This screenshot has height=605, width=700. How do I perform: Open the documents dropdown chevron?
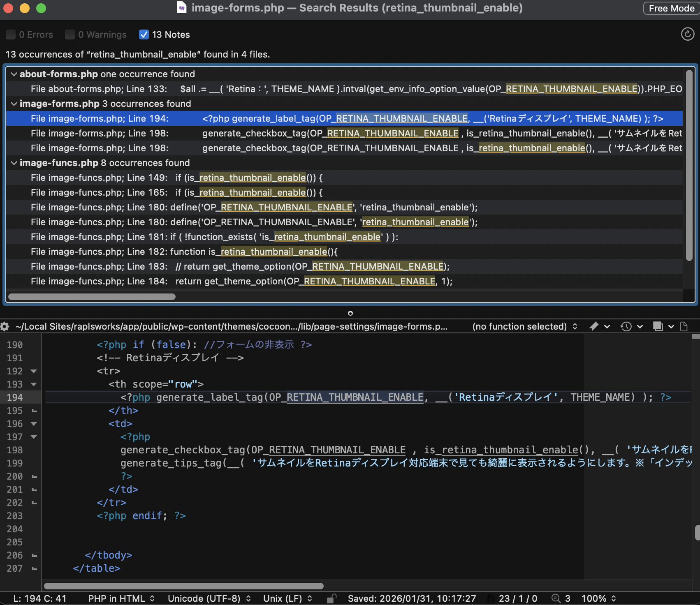671,326
